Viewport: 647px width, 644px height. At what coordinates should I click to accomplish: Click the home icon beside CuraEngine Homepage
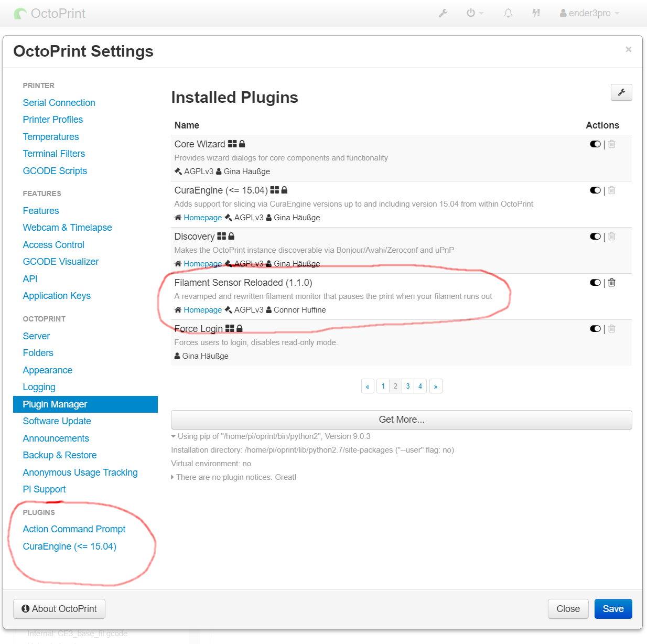(x=178, y=218)
